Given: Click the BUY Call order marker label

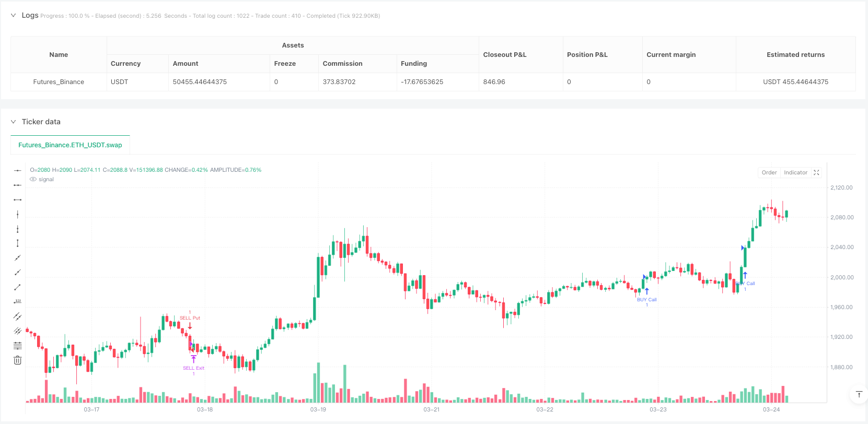Looking at the screenshot, I should (646, 300).
